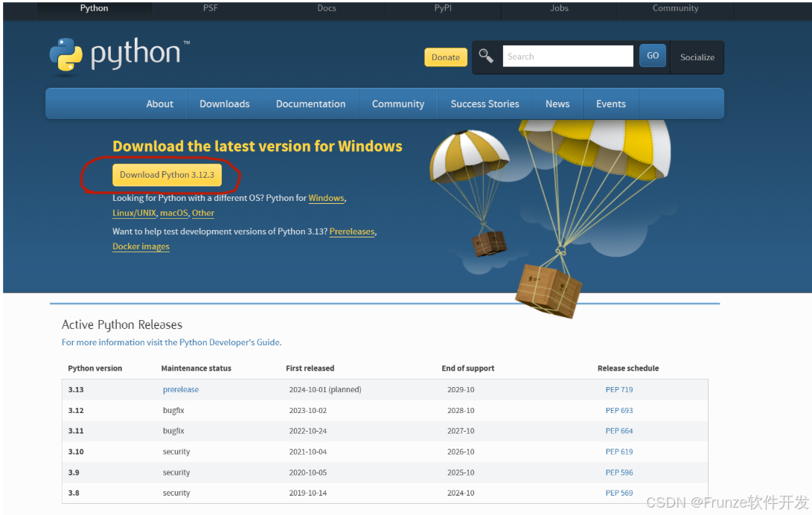Click the Download Python 3.12.3 button
This screenshot has height=515, width=812.
tap(167, 175)
